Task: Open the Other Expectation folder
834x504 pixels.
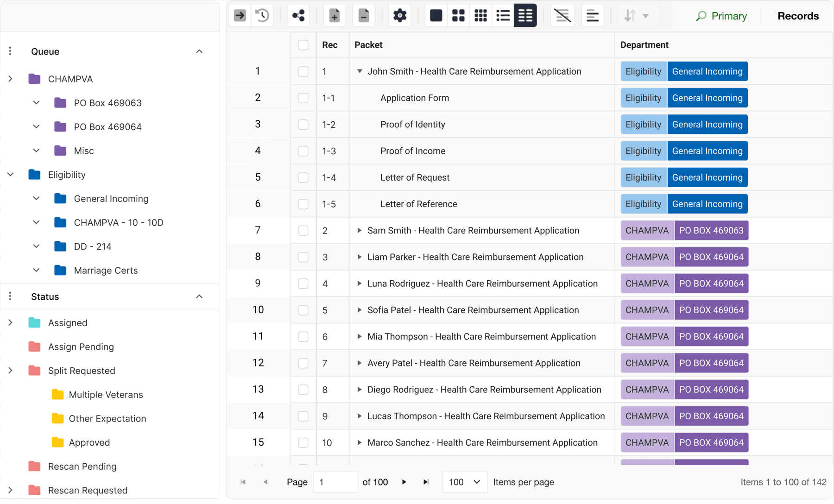Action: click(x=107, y=419)
